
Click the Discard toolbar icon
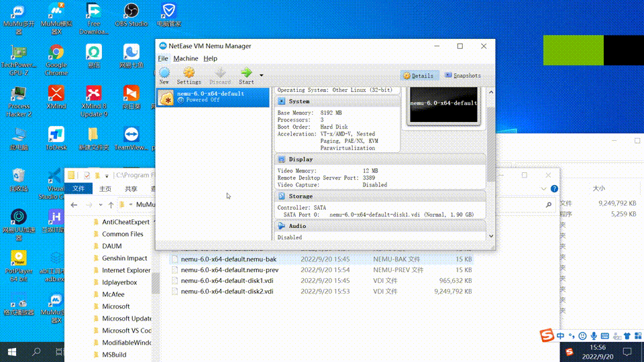[x=220, y=76]
